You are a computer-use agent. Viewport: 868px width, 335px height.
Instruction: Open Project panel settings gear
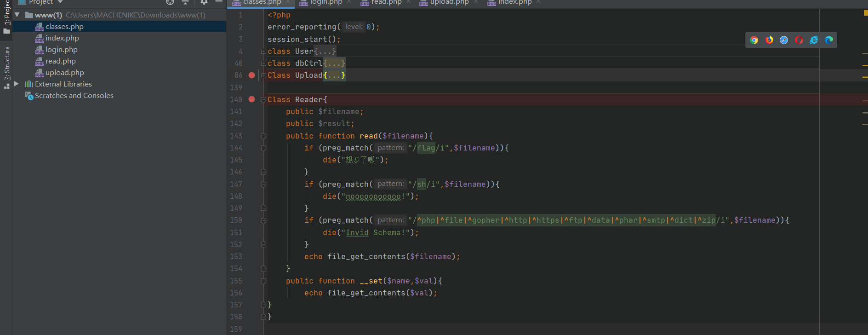(204, 2)
